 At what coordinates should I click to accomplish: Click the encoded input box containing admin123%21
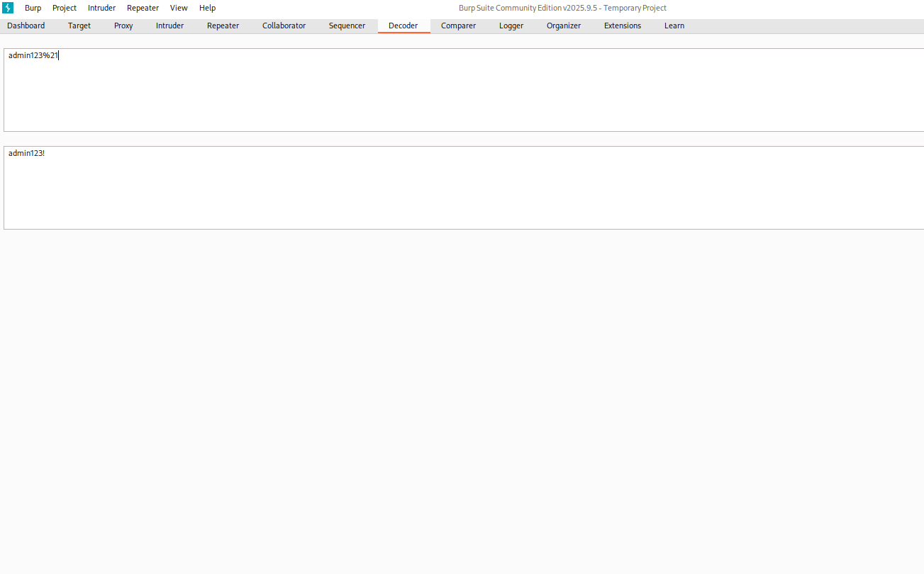coord(461,90)
